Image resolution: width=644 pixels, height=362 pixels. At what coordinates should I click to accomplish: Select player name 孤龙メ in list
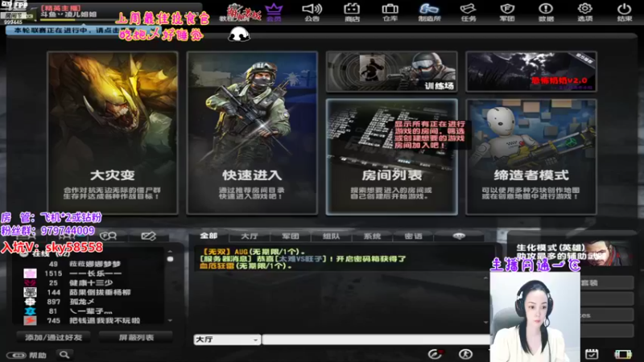[82, 302]
